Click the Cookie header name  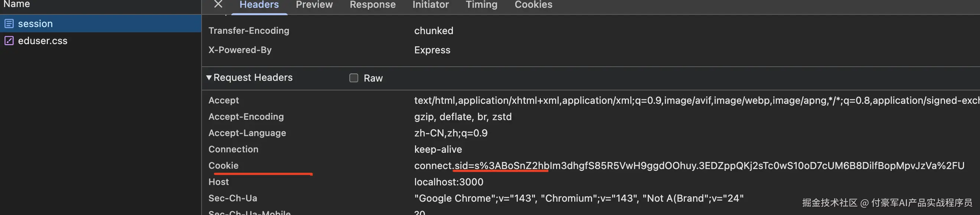[x=223, y=166]
